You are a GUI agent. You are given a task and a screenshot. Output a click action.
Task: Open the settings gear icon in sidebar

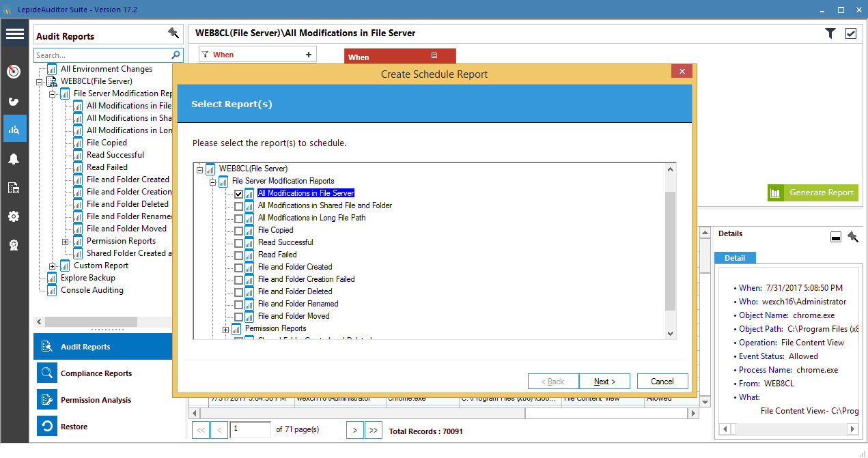tap(14, 216)
